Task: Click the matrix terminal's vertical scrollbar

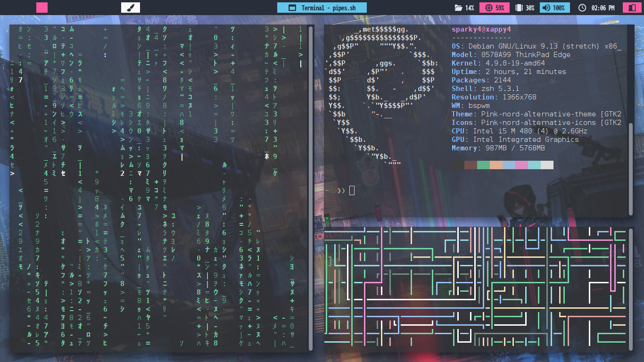Action: pyautogui.click(x=311, y=189)
